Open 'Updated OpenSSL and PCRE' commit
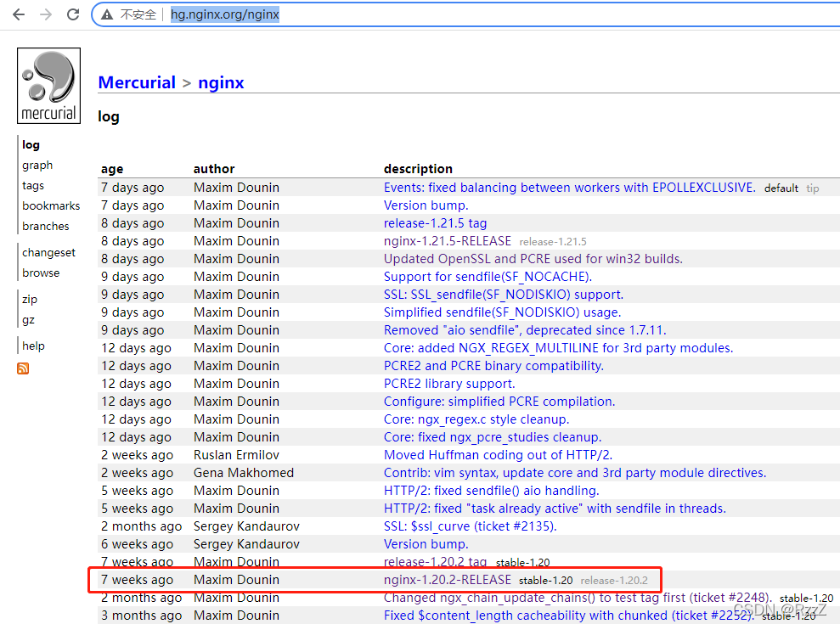The width and height of the screenshot is (840, 624). click(533, 259)
